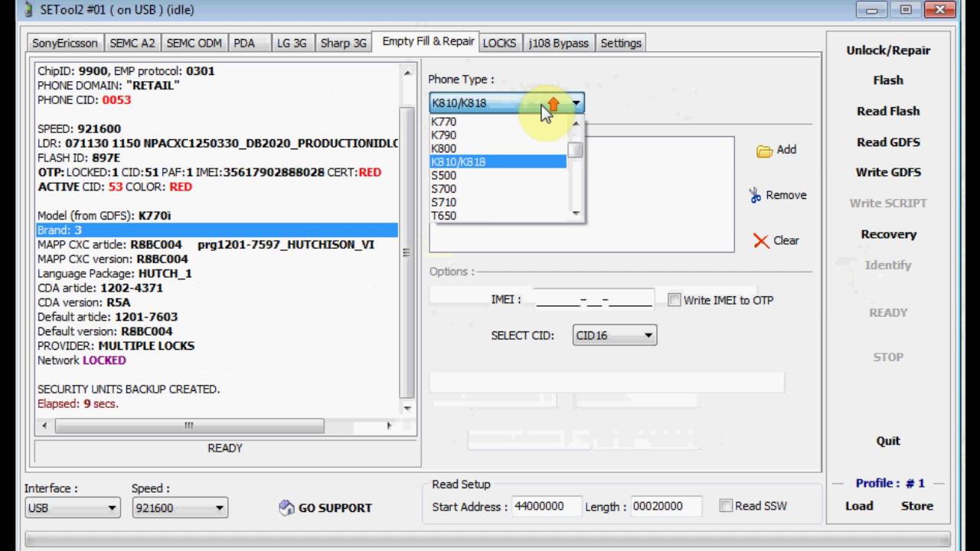Click the Quit button
Screen dimensions: 980x551
click(888, 441)
